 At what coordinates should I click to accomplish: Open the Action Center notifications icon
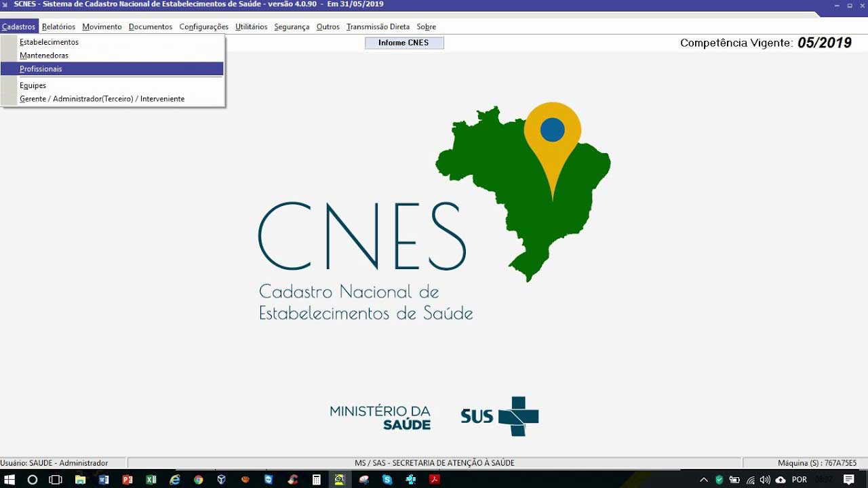849,479
